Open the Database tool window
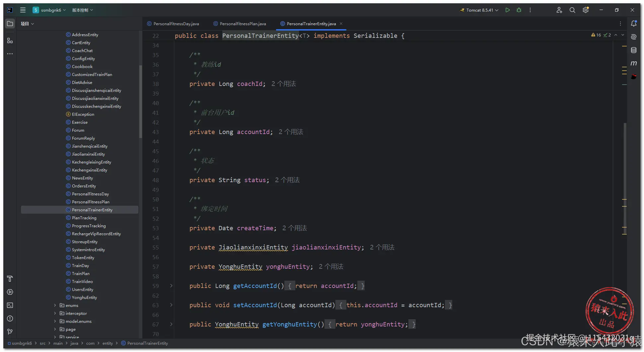Image resolution: width=644 pixels, height=352 pixels. tap(634, 50)
